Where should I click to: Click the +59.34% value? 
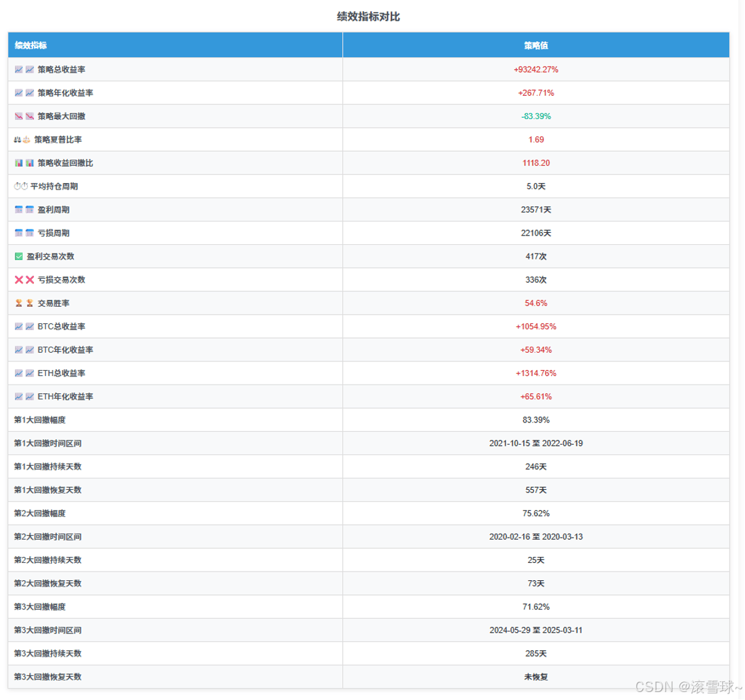click(536, 349)
